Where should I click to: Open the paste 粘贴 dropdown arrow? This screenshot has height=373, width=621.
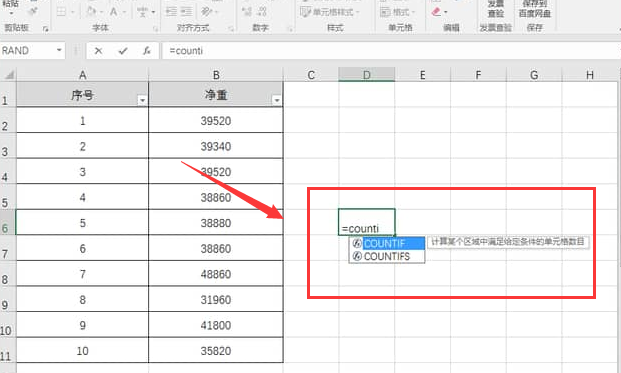click(x=11, y=13)
